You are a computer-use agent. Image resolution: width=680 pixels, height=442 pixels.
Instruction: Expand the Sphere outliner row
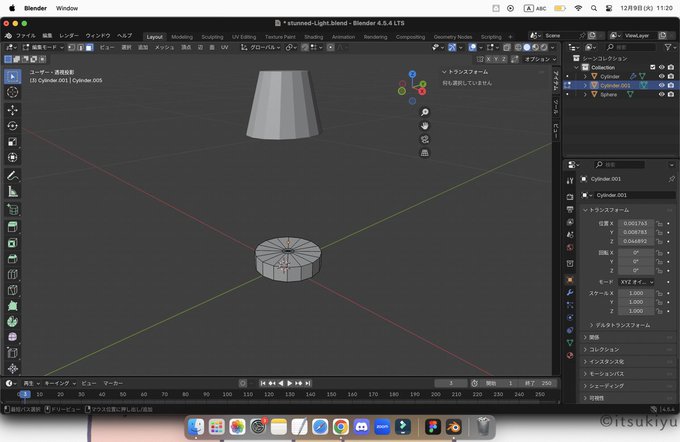point(585,95)
